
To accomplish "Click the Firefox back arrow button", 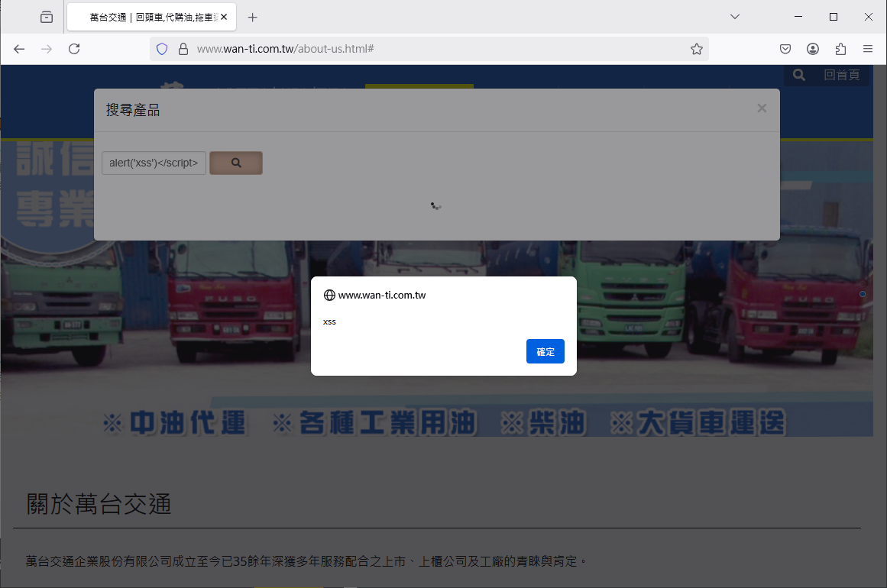I will [x=19, y=49].
